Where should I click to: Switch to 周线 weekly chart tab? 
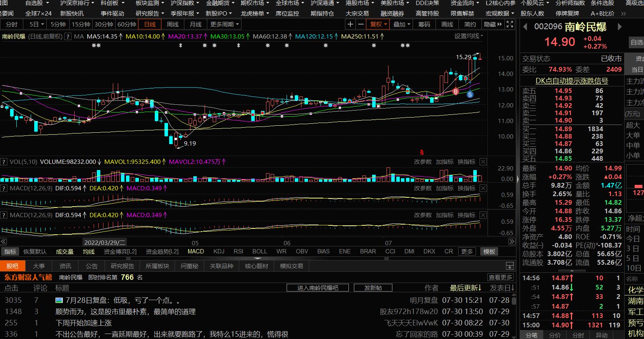(173, 24)
